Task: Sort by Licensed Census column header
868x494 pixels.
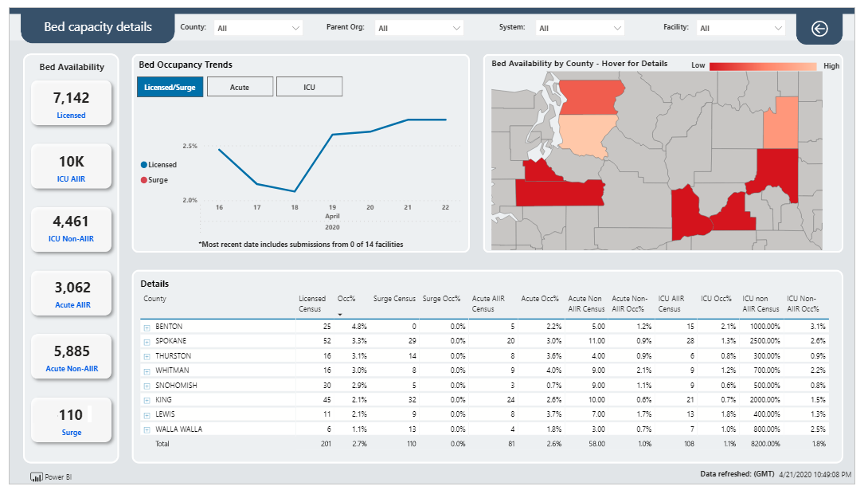Action: (x=311, y=304)
